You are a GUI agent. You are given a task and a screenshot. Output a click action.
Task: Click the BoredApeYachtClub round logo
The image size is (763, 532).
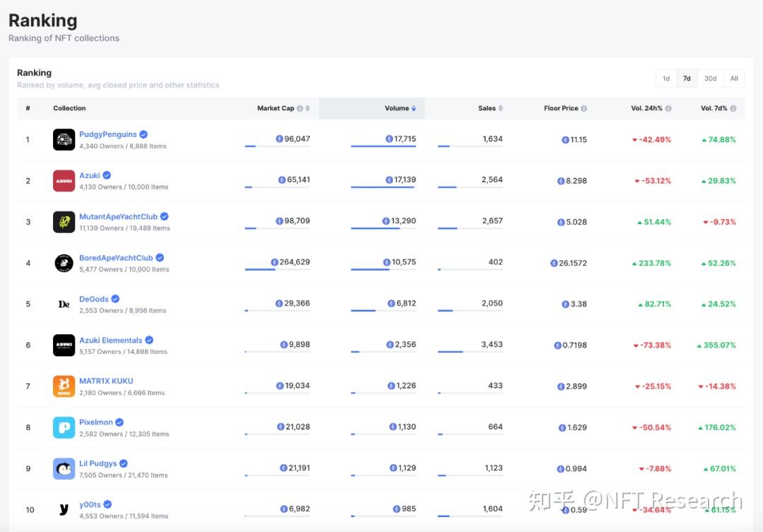point(64,264)
